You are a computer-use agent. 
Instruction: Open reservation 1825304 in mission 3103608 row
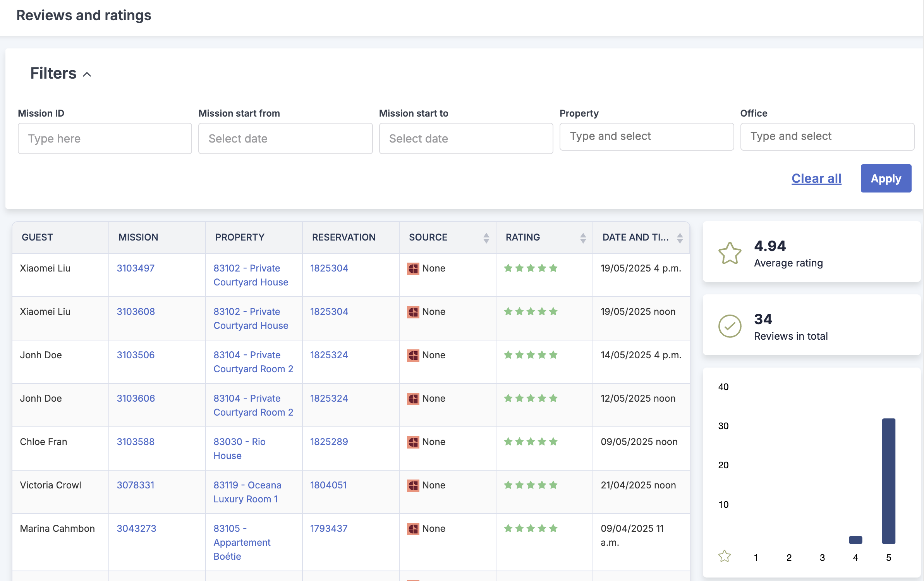click(329, 311)
